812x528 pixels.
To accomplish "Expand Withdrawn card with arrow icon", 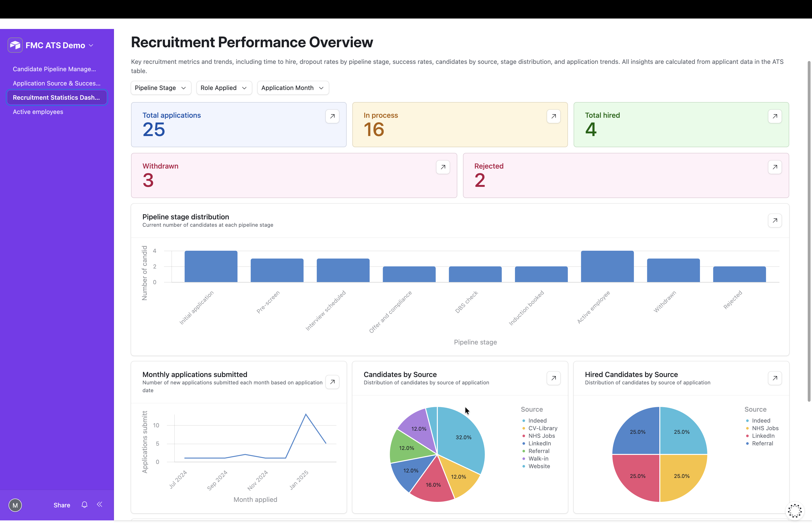I will [443, 167].
